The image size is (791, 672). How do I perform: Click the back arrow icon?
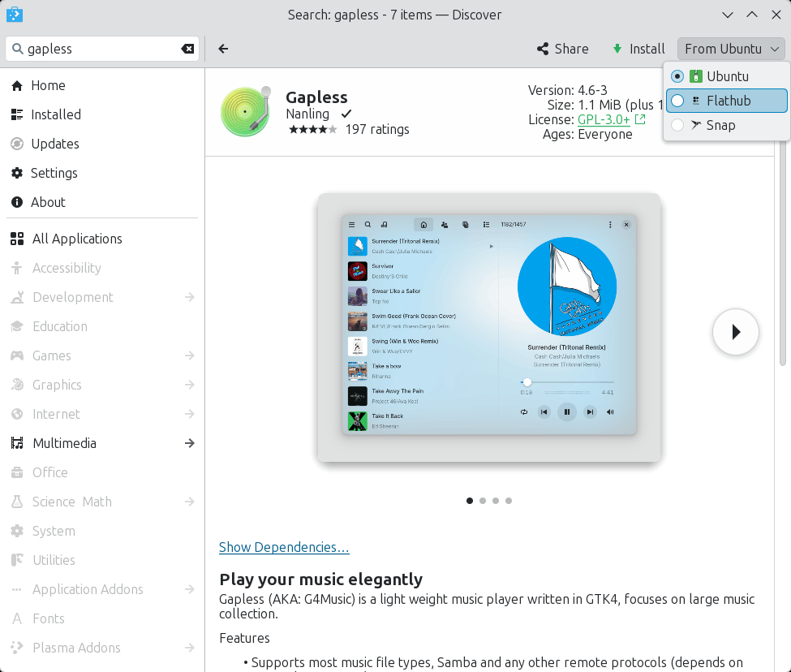pyautogui.click(x=223, y=49)
